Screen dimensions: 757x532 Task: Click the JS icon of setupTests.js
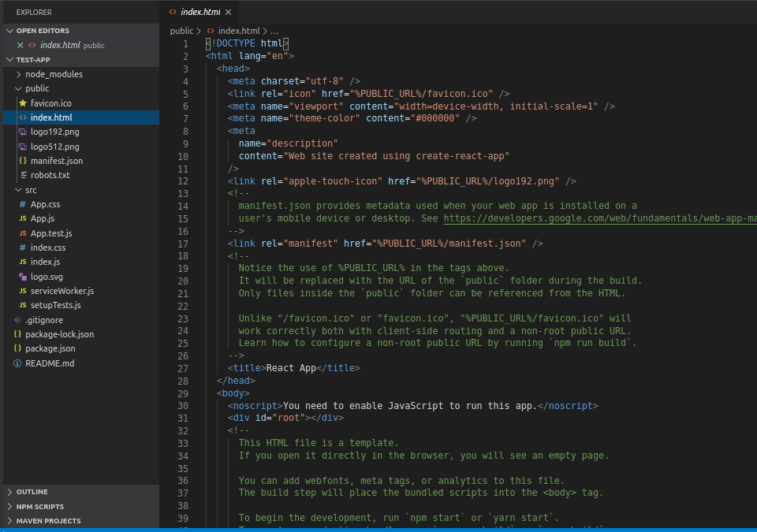(x=23, y=305)
